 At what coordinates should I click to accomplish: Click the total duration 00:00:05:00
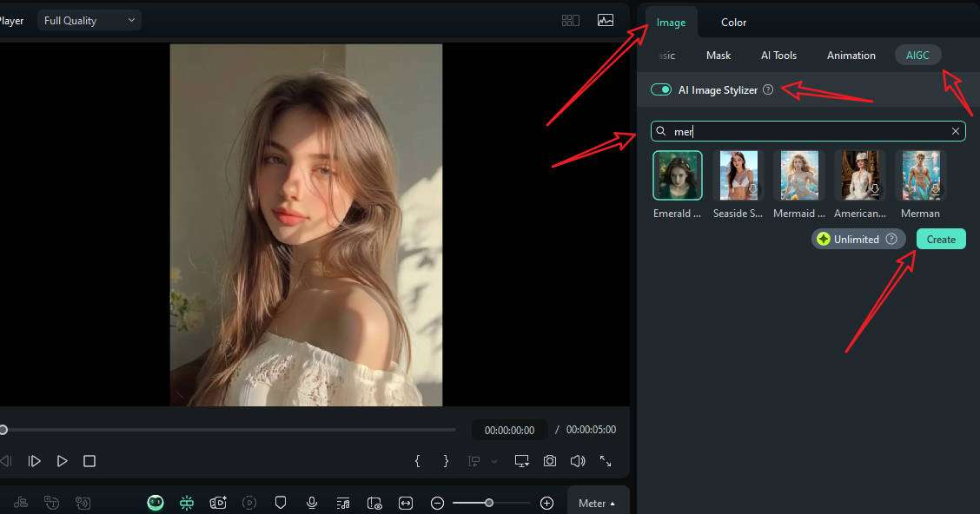[591, 430]
